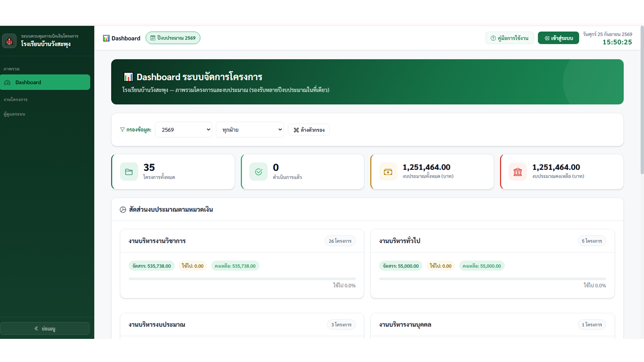
Task: Click the ปีงบประมาณ 2569 badge
Action: coord(173,38)
